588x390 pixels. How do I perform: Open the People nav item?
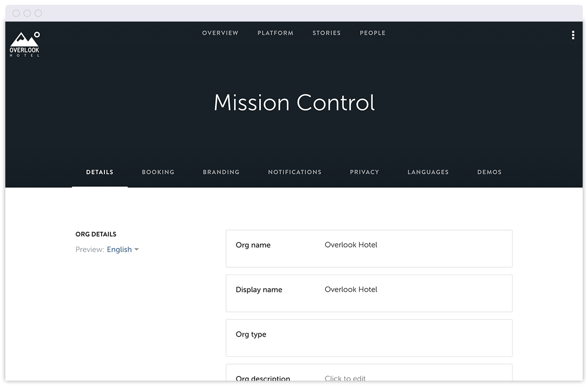[x=372, y=33]
